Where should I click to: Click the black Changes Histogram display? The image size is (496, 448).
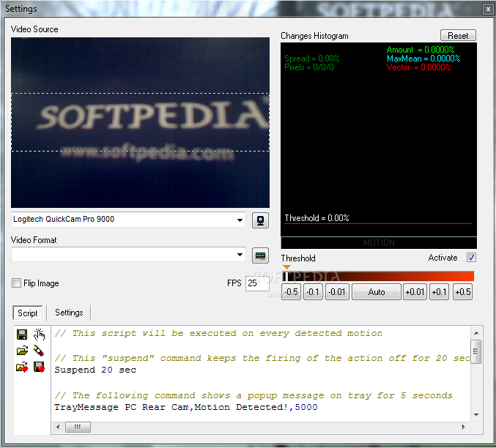379,139
